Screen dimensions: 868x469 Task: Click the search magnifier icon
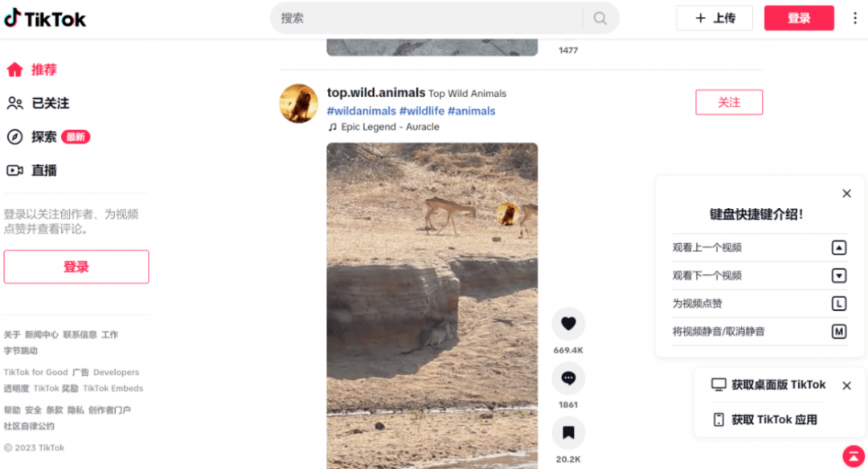(600, 18)
